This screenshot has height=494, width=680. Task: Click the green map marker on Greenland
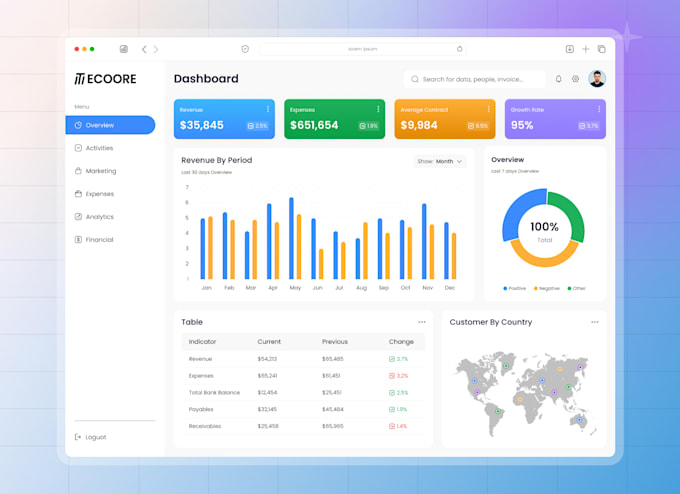click(x=506, y=366)
